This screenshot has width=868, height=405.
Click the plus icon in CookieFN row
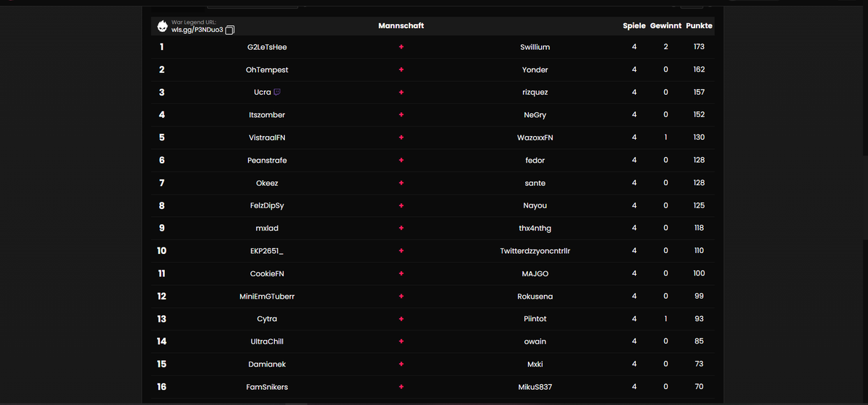[401, 273]
